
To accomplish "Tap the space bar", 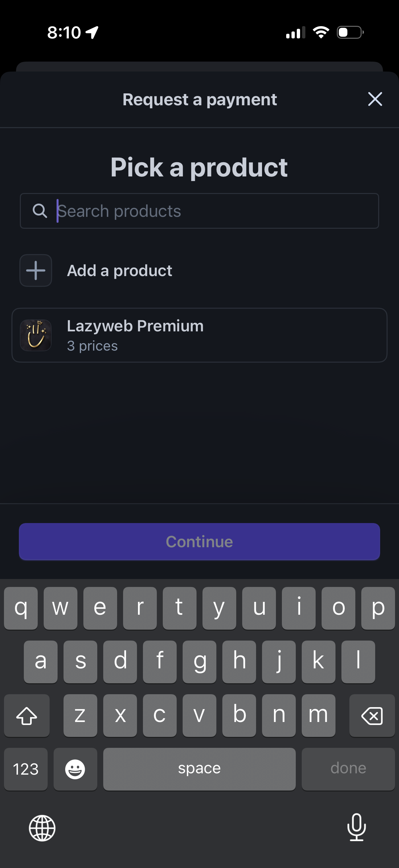I will pyautogui.click(x=199, y=769).
